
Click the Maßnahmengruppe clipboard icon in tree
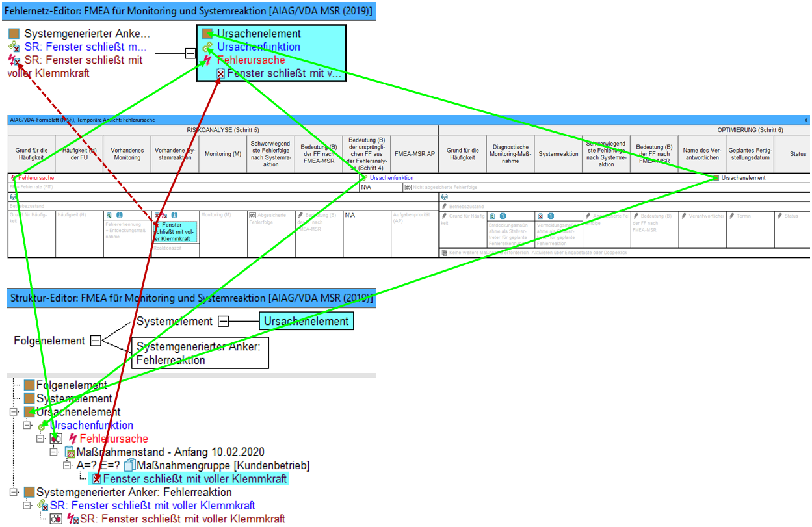coord(129,465)
